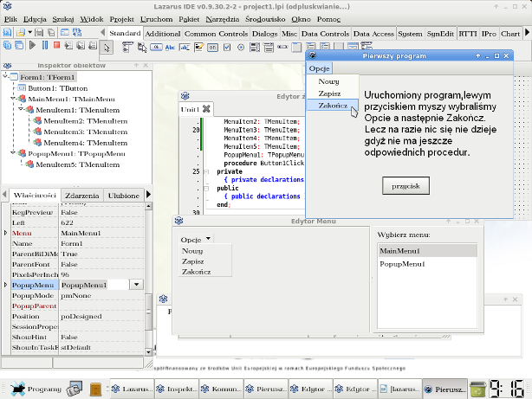Image resolution: width=532 pixels, height=399 pixels.
Task: Pick the TComboBox component icon
Action: click(x=269, y=47)
